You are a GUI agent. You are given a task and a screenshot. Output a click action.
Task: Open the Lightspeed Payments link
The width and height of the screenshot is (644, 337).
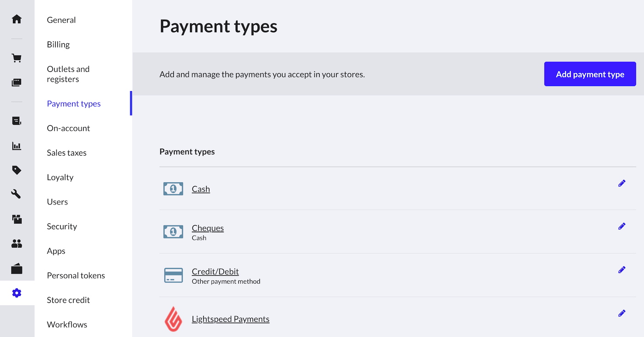230,319
